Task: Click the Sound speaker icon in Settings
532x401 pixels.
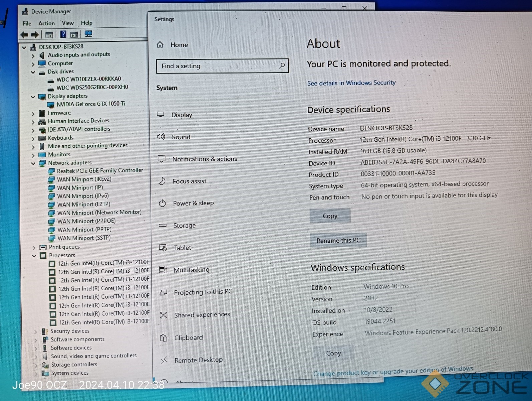Action: click(161, 137)
